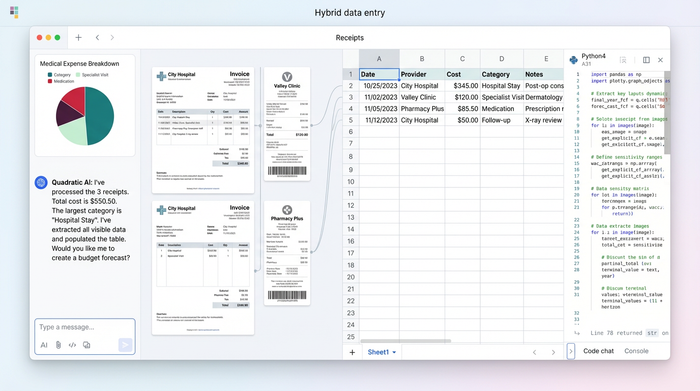Select row 10 header

(351, 182)
